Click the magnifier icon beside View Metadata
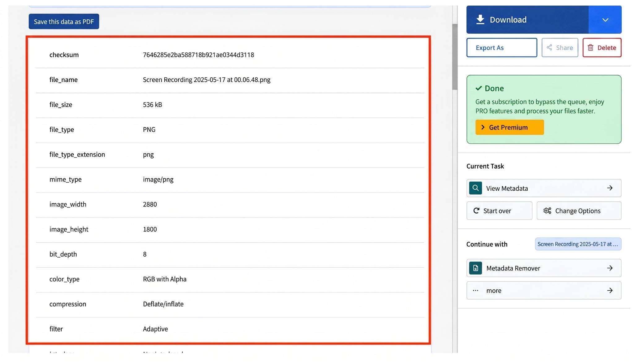Image resolution: width=634 pixels, height=364 pixels. (475, 188)
